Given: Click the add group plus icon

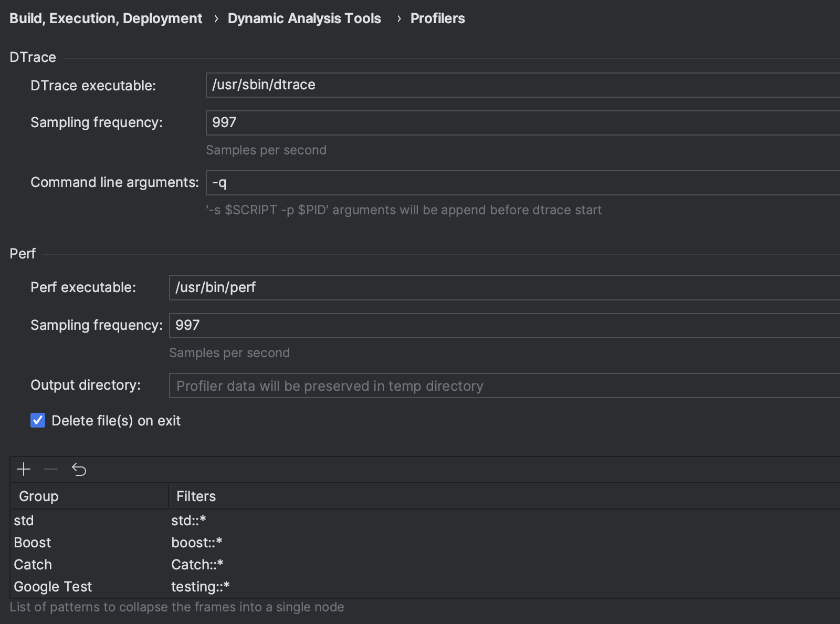Looking at the screenshot, I should click(x=24, y=469).
